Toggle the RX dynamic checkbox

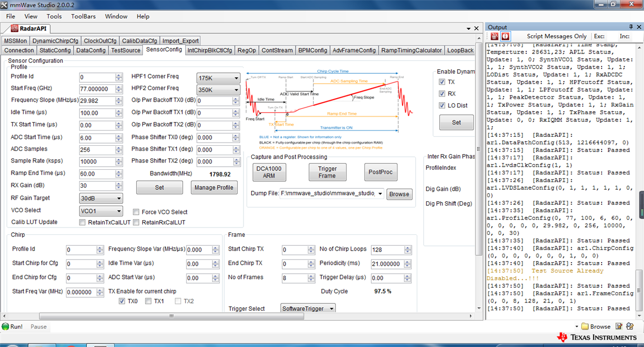tap(442, 94)
